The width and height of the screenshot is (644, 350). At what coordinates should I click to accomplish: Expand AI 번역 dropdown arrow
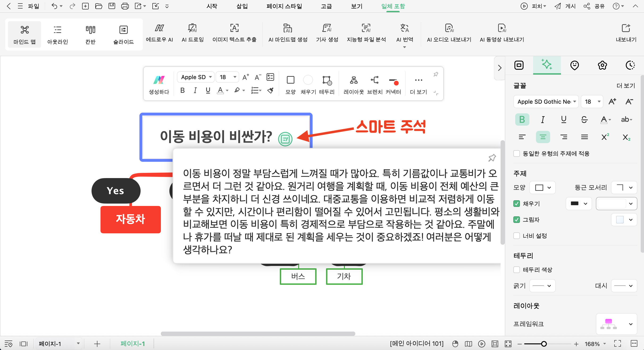pyautogui.click(x=404, y=47)
